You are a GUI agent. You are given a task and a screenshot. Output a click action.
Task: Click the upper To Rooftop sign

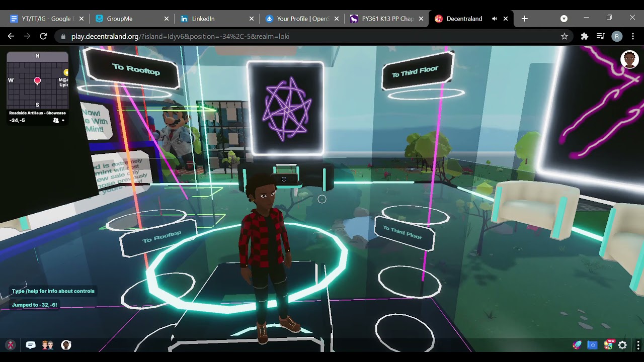132,69
